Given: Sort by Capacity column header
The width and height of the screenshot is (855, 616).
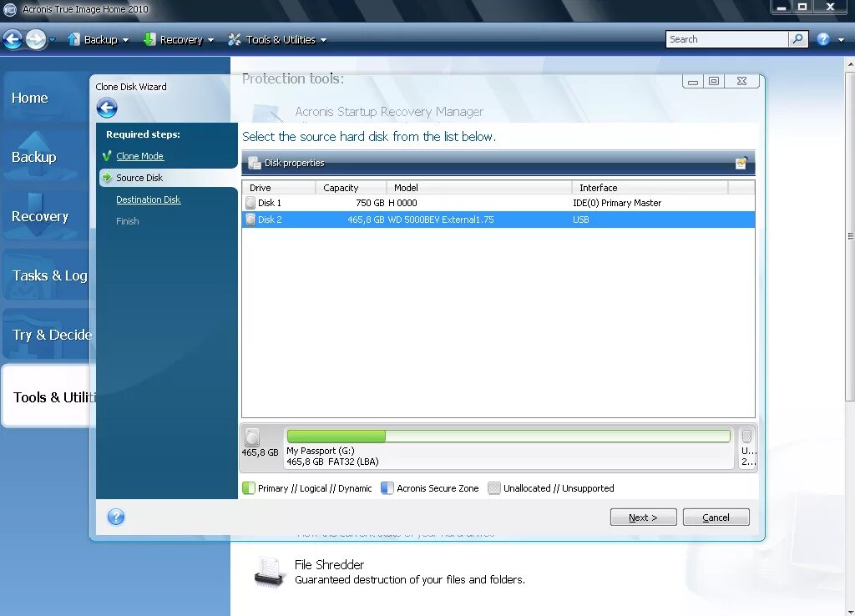Looking at the screenshot, I should [352, 188].
